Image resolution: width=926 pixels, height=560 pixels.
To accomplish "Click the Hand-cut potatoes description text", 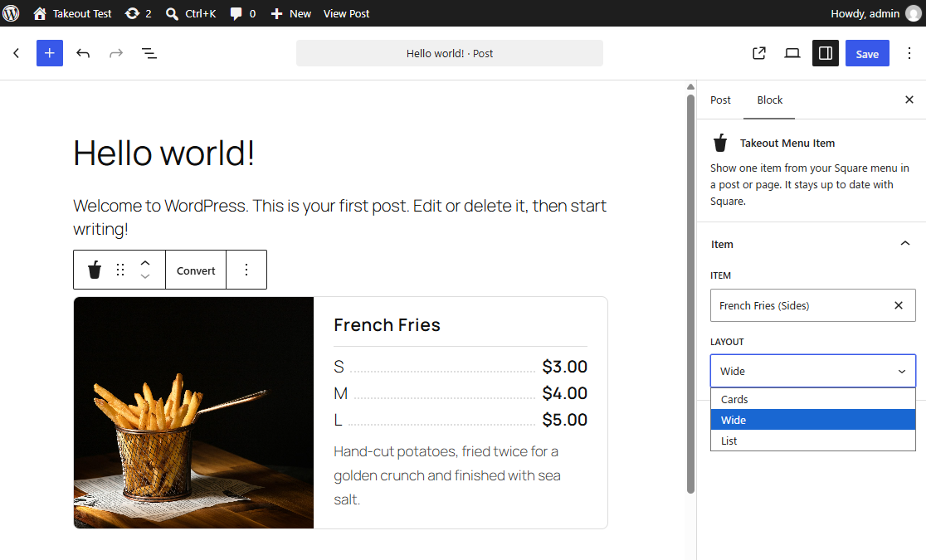I will (447, 475).
